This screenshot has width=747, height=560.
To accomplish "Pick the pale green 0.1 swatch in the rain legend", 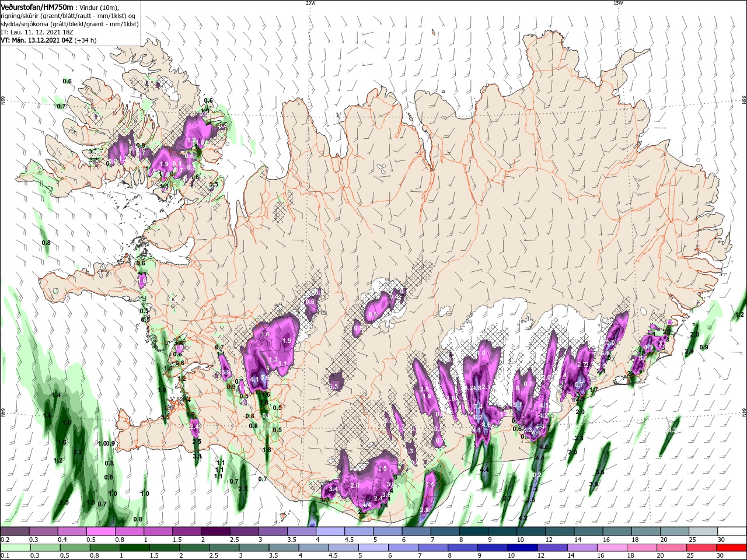I will pos(15,548).
